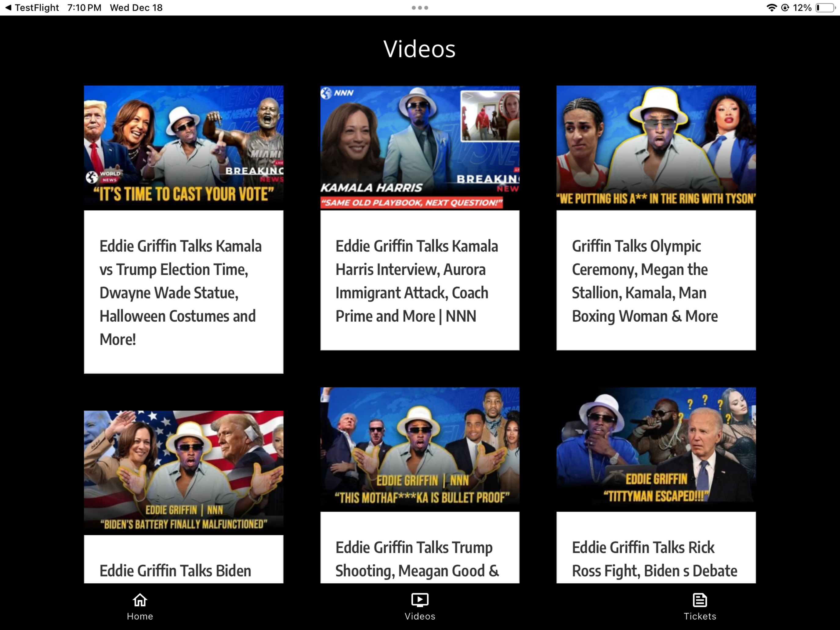
Task: Open Kamala Harris Interview, Aurora title link
Action: click(417, 281)
